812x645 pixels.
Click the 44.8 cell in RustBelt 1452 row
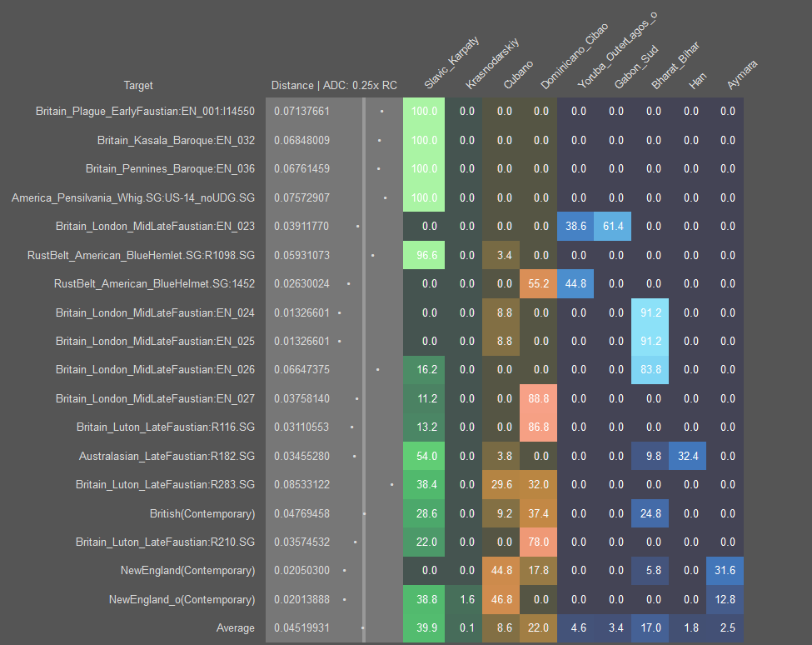point(575,284)
